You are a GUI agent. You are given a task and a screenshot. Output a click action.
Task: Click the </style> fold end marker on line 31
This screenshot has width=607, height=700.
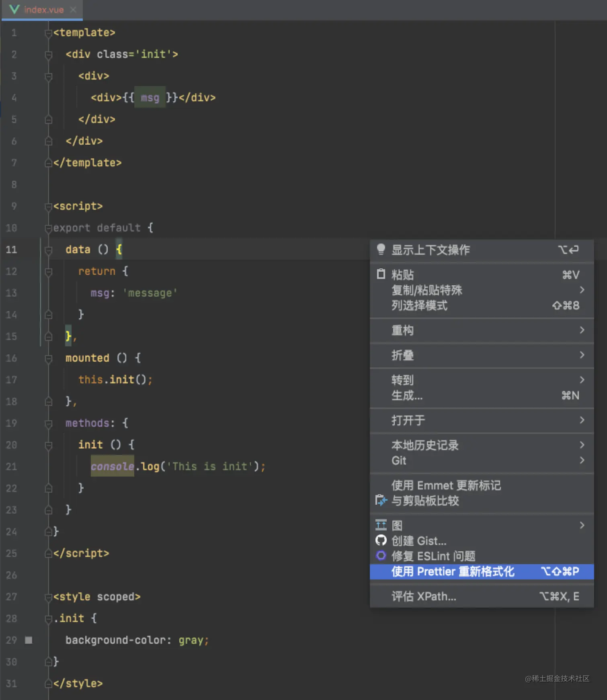[49, 684]
